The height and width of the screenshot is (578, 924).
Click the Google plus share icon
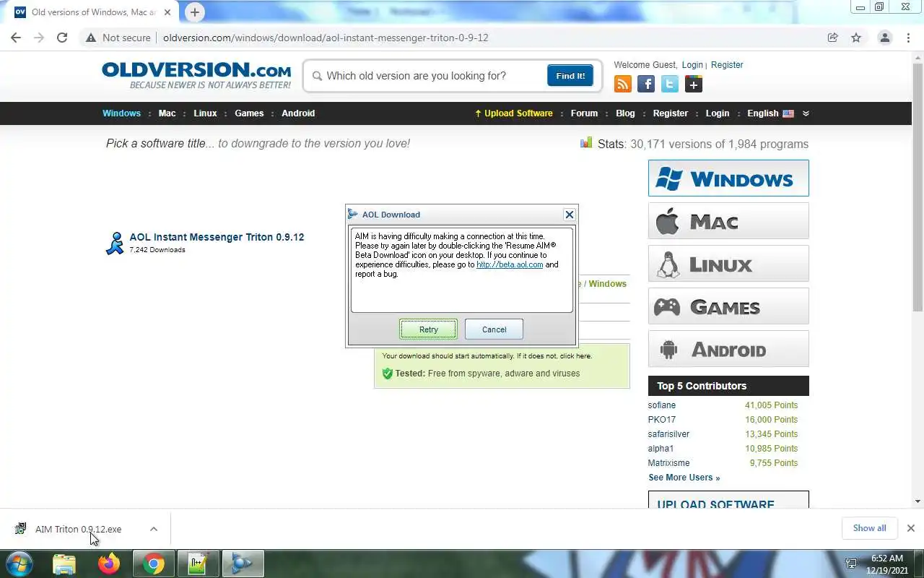pos(694,85)
